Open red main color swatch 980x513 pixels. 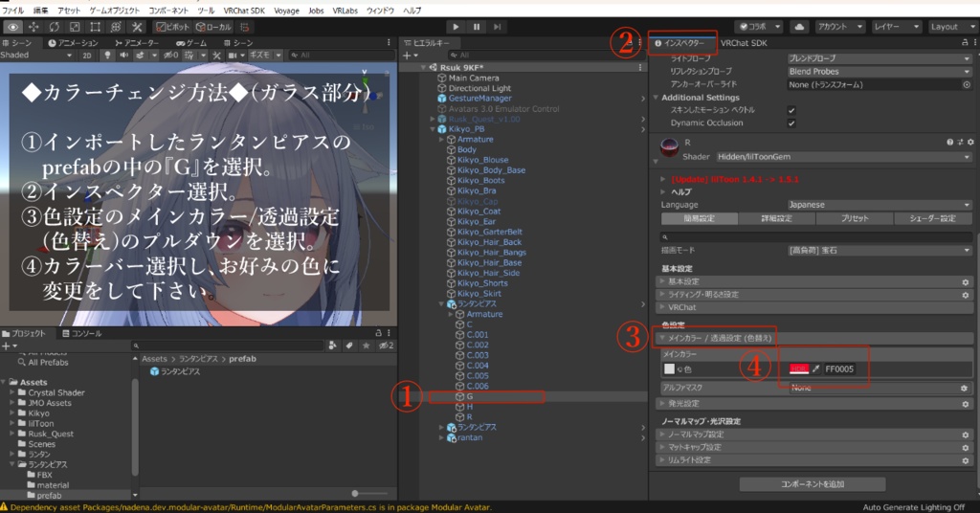point(799,369)
